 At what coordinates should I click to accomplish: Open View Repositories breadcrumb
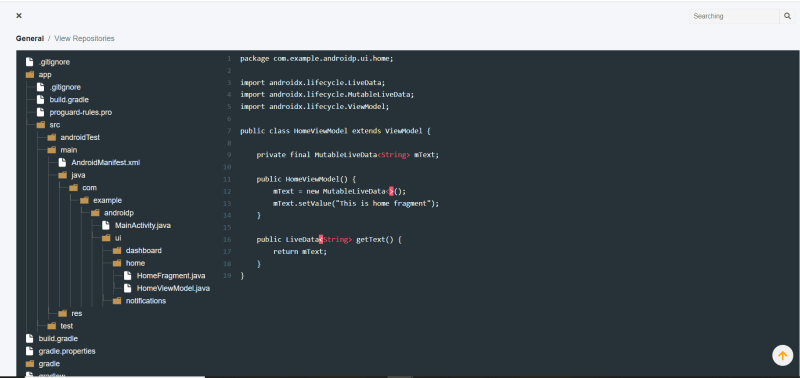pos(84,38)
